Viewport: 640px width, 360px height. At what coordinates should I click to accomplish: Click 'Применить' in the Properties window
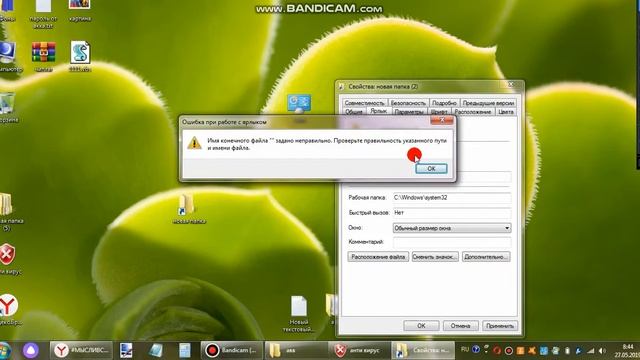(x=500, y=326)
